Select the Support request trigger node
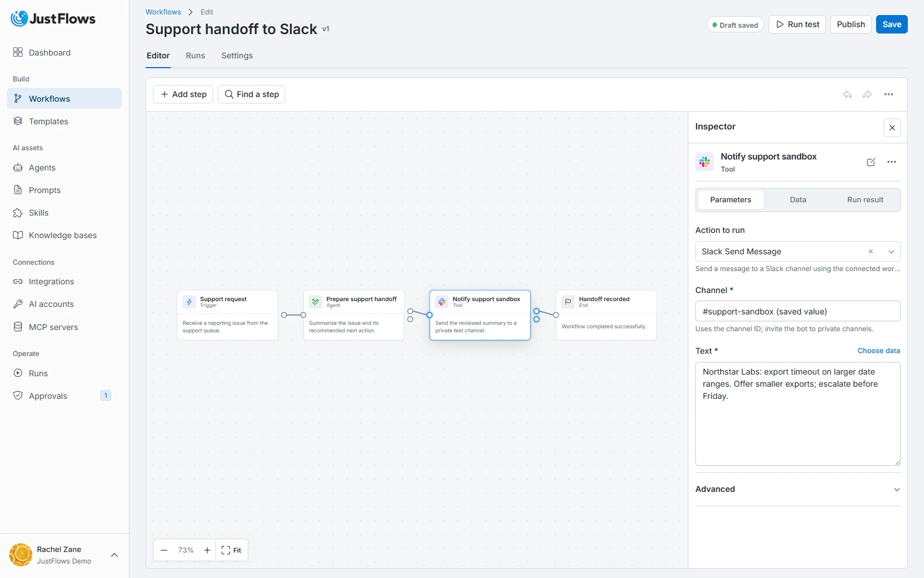The height and width of the screenshot is (578, 924). tap(228, 315)
